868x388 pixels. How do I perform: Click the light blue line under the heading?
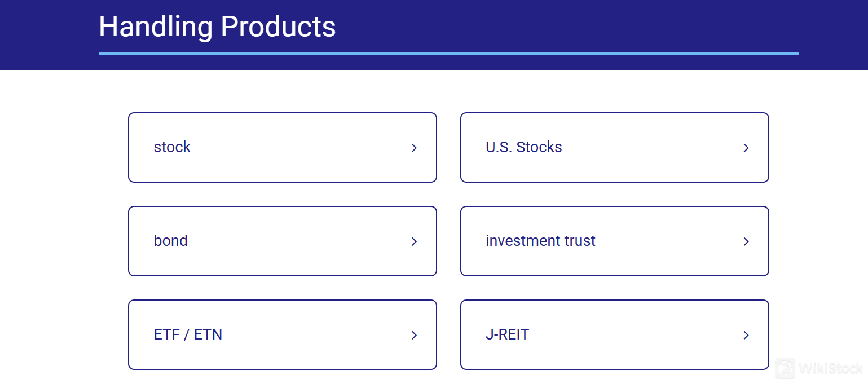[x=448, y=54]
